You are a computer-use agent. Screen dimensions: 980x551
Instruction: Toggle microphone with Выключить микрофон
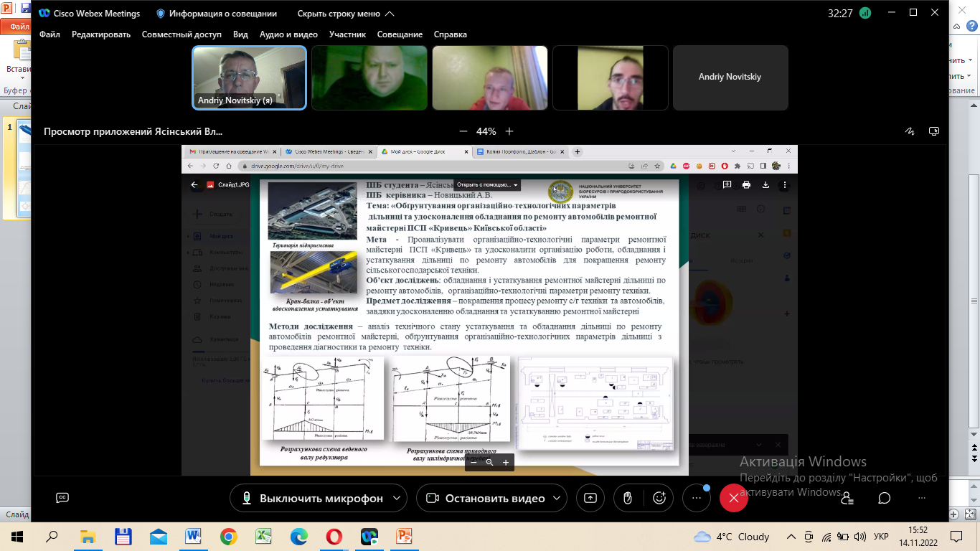coord(311,498)
